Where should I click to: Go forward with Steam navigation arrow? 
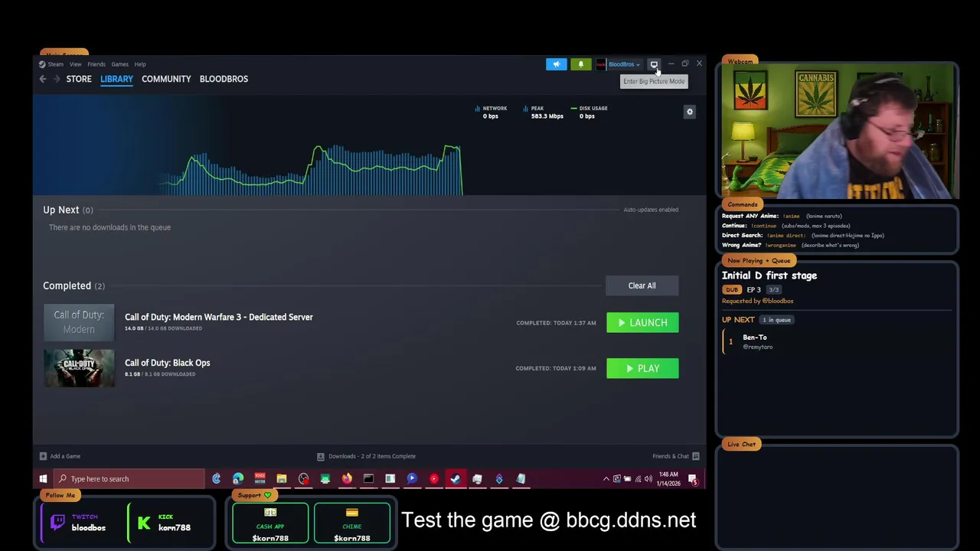(56, 79)
